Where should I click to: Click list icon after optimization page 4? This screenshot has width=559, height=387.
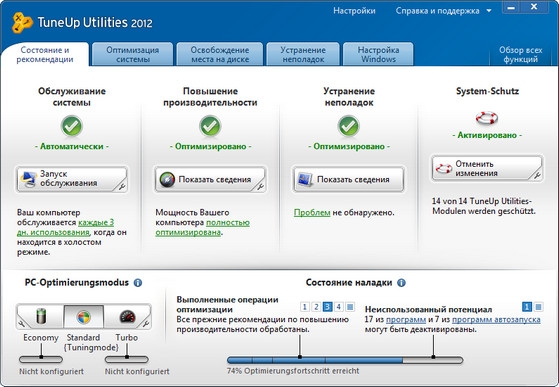(x=350, y=307)
